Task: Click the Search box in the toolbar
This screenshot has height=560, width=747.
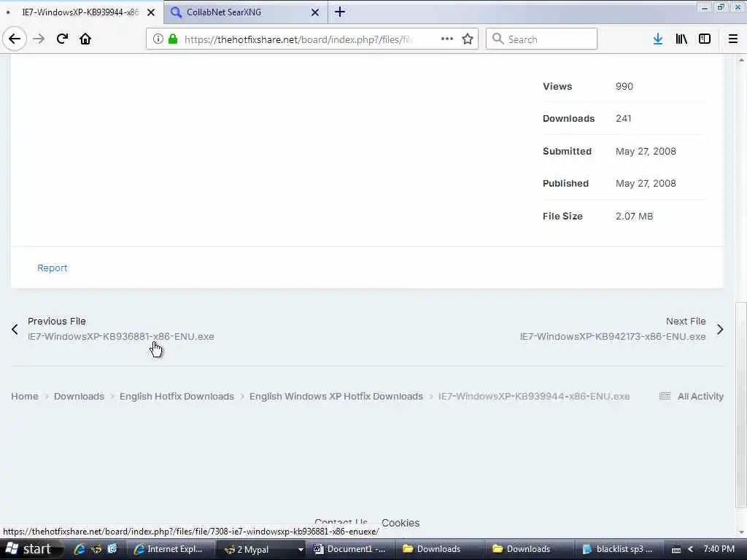Action: tap(541, 39)
